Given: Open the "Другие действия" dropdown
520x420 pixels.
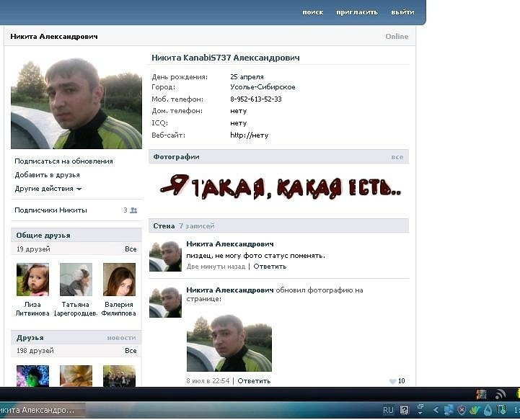Looking at the screenshot, I should (48, 189).
